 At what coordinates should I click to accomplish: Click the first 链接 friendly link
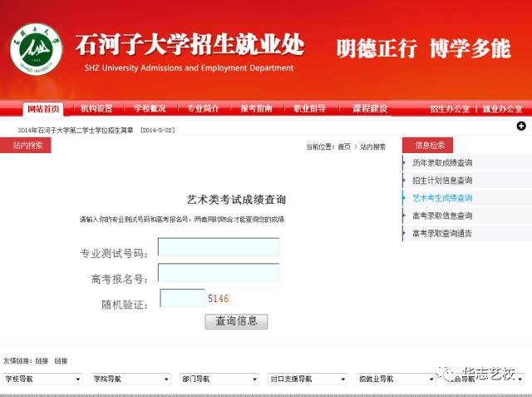pos(42,361)
